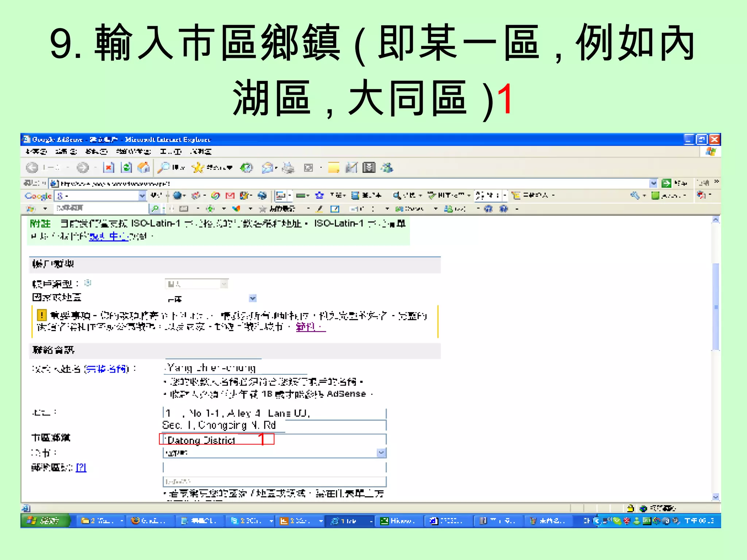This screenshot has width=747, height=560.
Task: Click the Stop loading toolbar icon
Action: 108,167
